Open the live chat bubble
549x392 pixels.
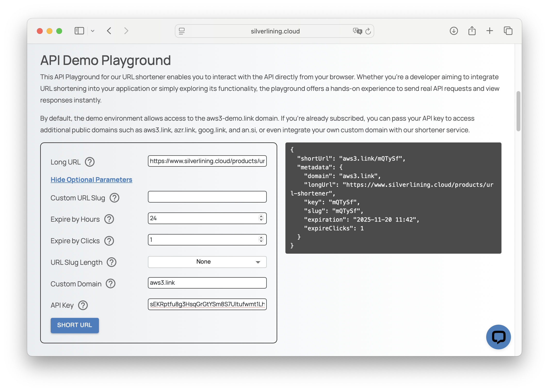click(x=498, y=337)
